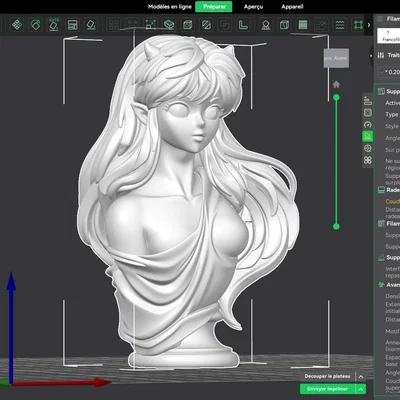Expand toolbar overflow chevron arrow
400x400 pixels.
(369, 25)
